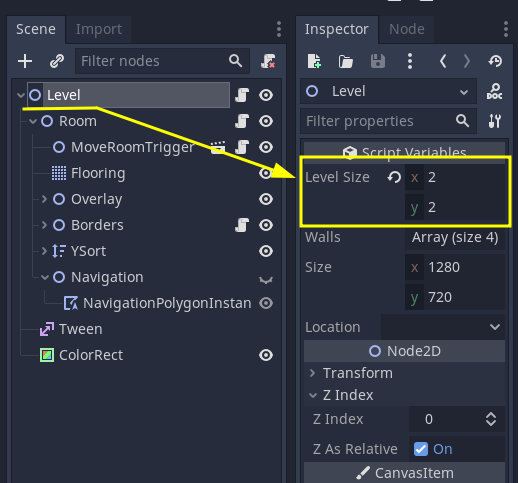Toggle visibility of the ColorRect node
This screenshot has width=518, height=483.
click(266, 355)
